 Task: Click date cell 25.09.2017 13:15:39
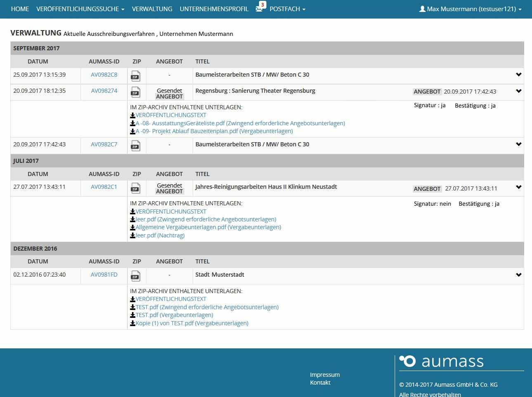[40, 75]
